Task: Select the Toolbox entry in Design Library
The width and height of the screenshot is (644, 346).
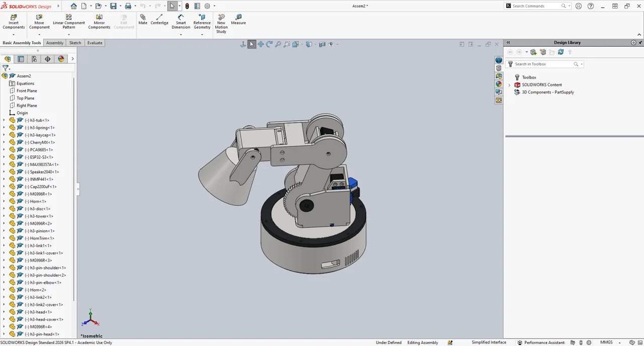Action: click(529, 77)
